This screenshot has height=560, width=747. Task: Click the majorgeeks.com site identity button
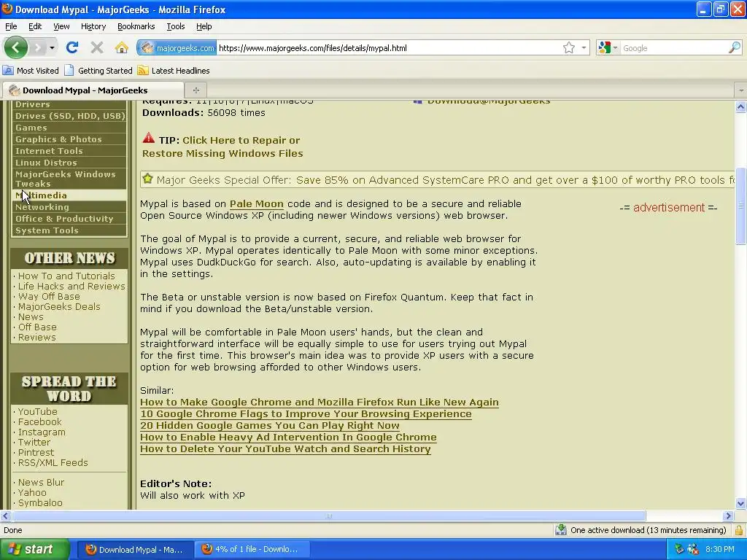point(177,47)
